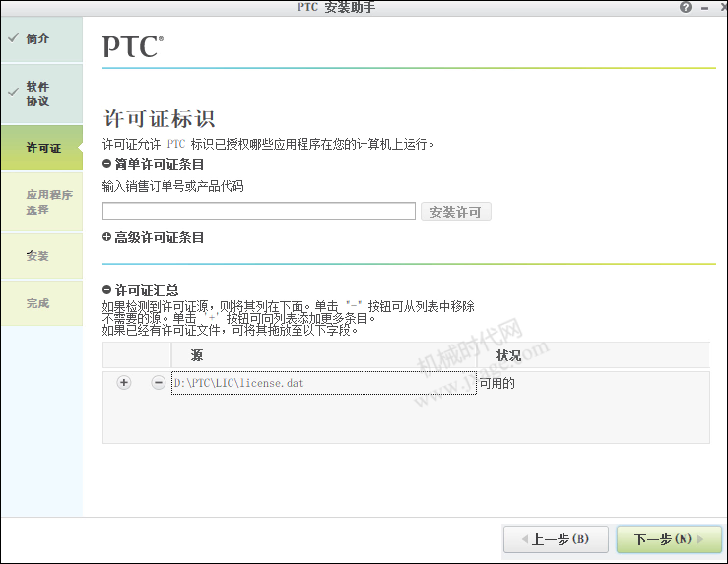The width and height of the screenshot is (728, 564).
Task: Minimize the PTC installer window
Action: (x=704, y=8)
